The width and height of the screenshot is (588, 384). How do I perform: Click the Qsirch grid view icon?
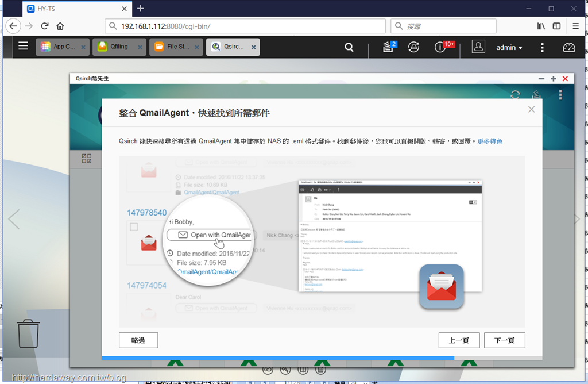(x=87, y=159)
